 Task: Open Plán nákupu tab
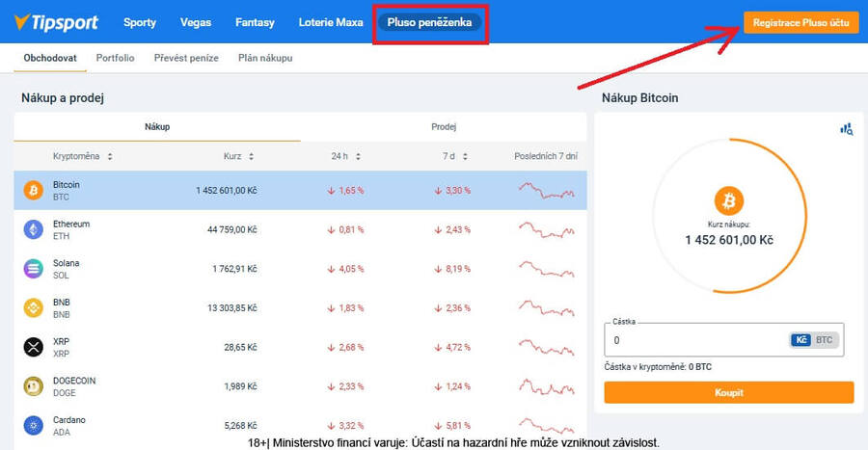[x=265, y=58]
